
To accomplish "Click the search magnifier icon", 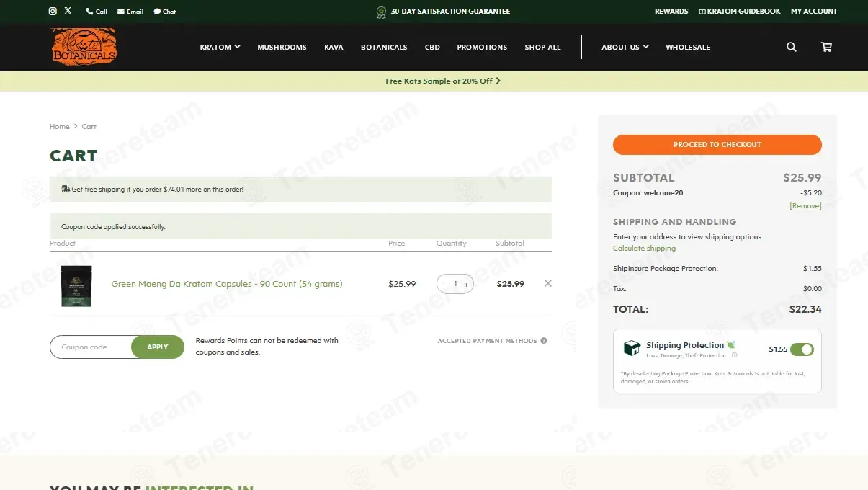I will [792, 47].
